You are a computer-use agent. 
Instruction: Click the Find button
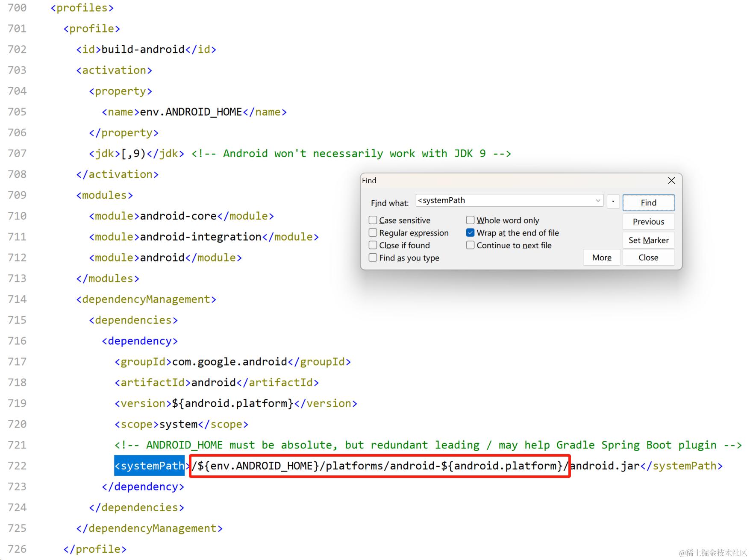coord(648,202)
